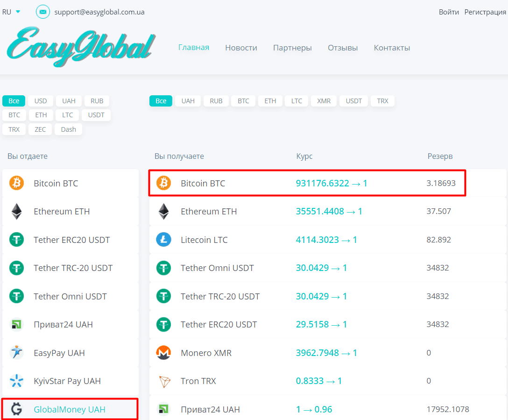
Task: Select the EasyPay UAH icon
Action: [x=16, y=353]
